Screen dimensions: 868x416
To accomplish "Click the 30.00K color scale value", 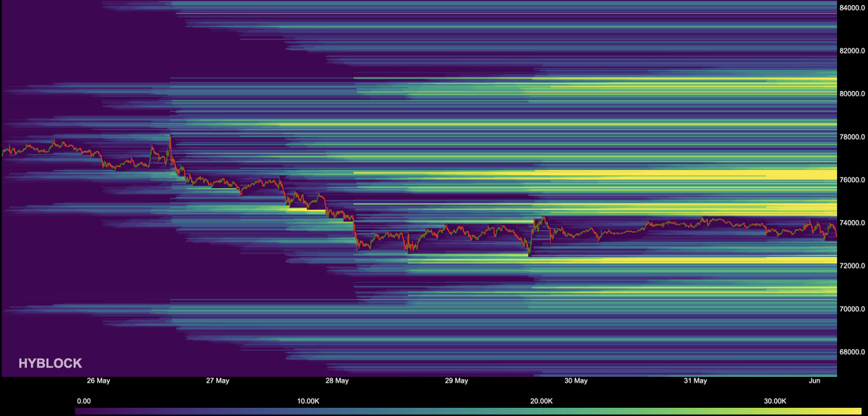I will pyautogui.click(x=775, y=401).
